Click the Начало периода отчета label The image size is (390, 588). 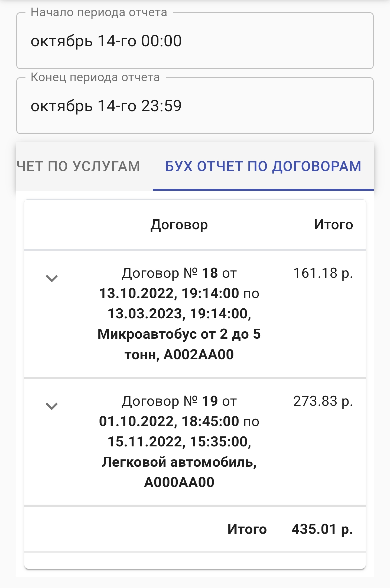click(x=99, y=12)
